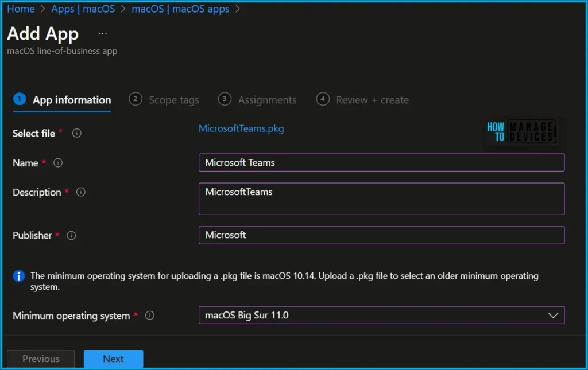
Task: Open info tooltip next to Select file
Action: tap(76, 133)
